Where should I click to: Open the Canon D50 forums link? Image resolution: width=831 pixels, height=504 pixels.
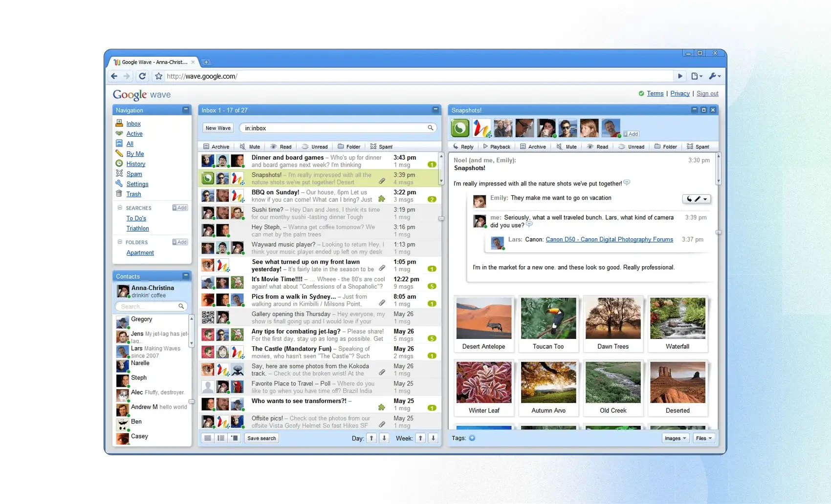tap(609, 239)
